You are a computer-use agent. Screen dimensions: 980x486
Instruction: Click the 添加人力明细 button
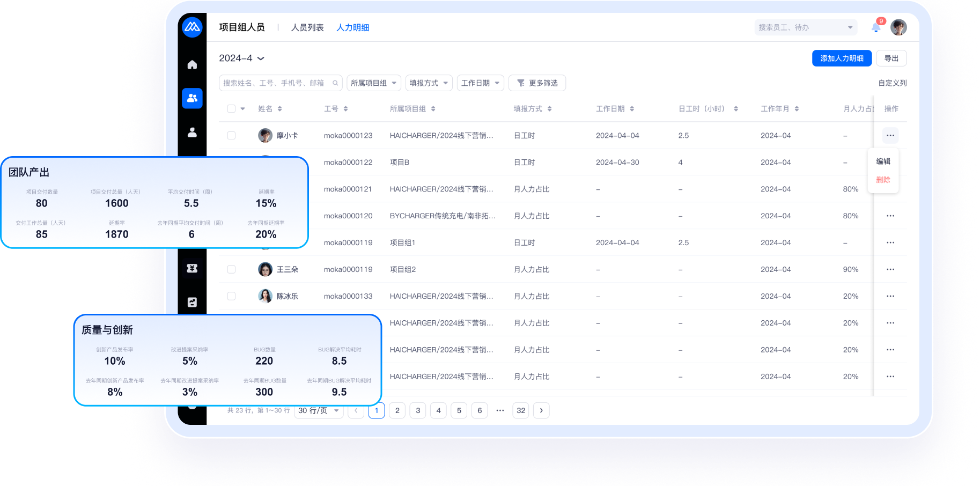[842, 58]
